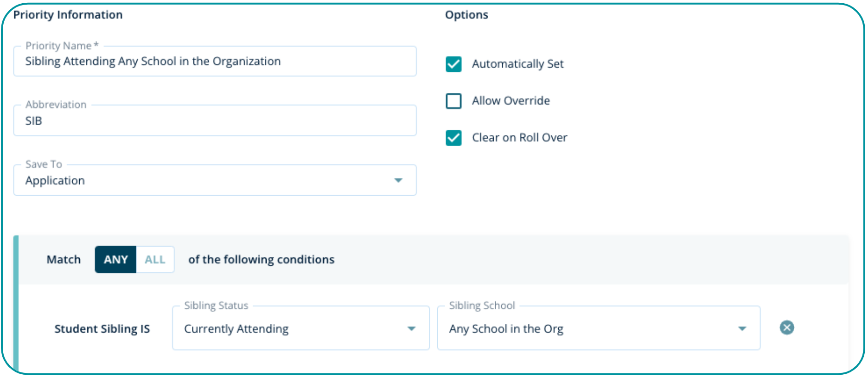
Task: Click the Priority Information heading
Action: (68, 15)
